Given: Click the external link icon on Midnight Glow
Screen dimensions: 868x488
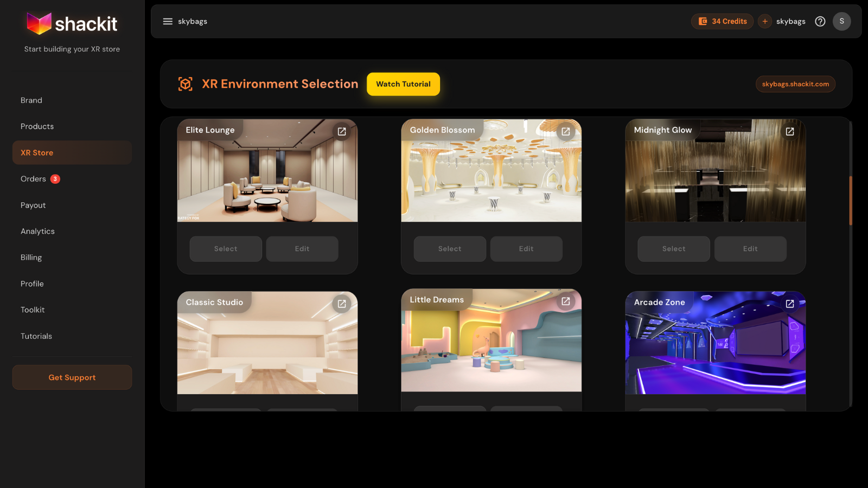Looking at the screenshot, I should pos(789,131).
